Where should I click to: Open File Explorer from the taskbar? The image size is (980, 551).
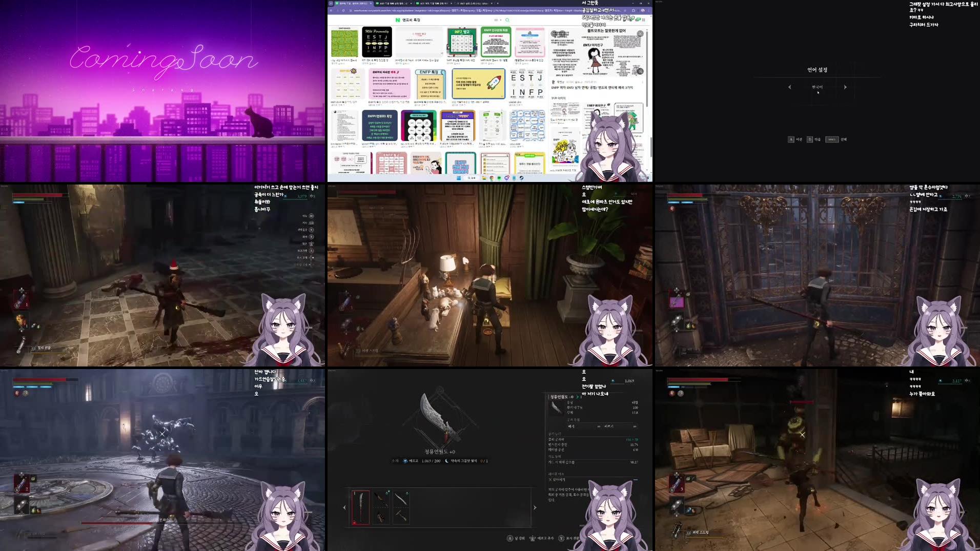[x=484, y=178]
